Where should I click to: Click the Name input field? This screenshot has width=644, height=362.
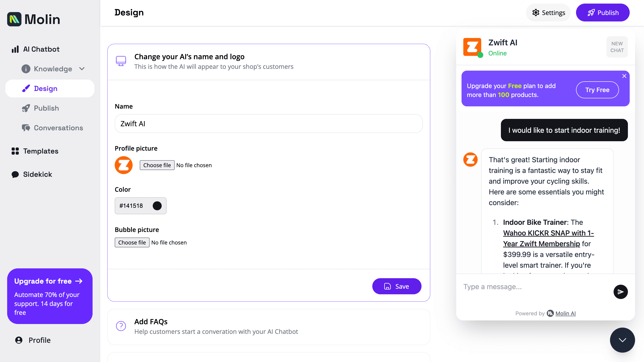(269, 124)
